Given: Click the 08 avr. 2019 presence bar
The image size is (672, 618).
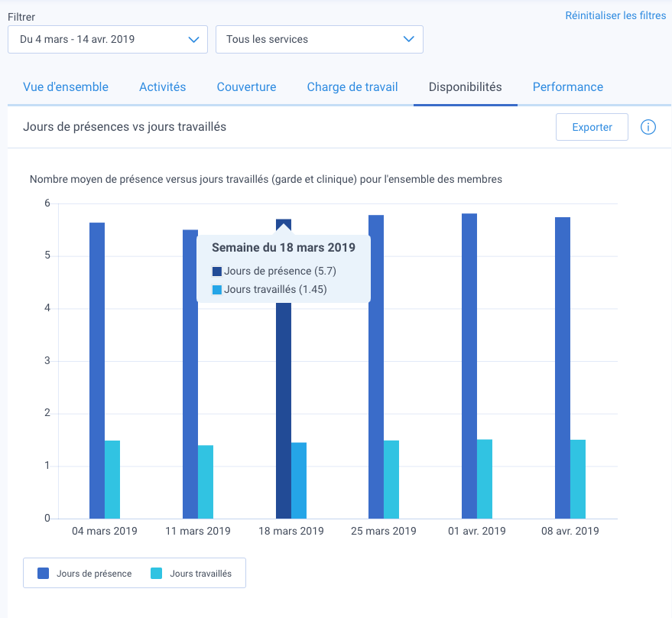Looking at the screenshot, I should (x=563, y=368).
